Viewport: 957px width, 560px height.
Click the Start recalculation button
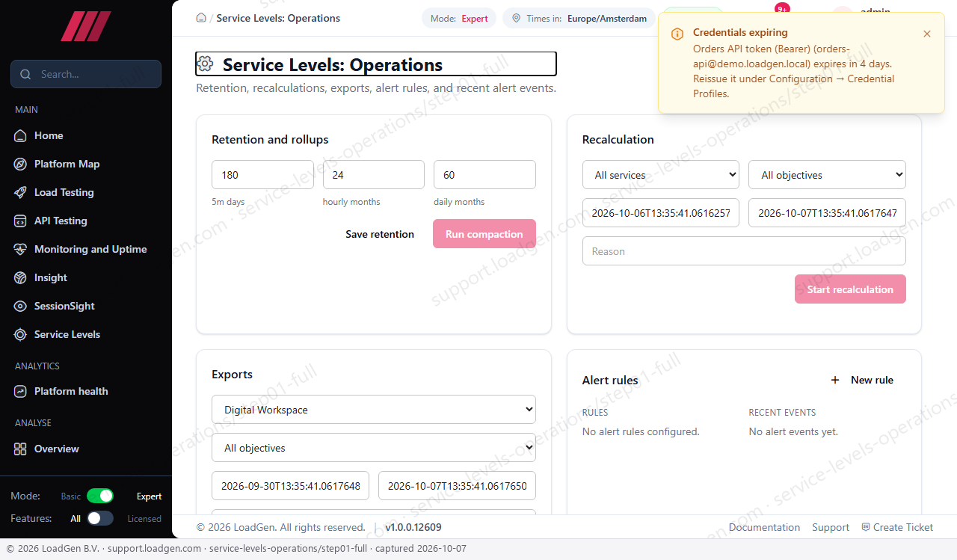point(850,289)
